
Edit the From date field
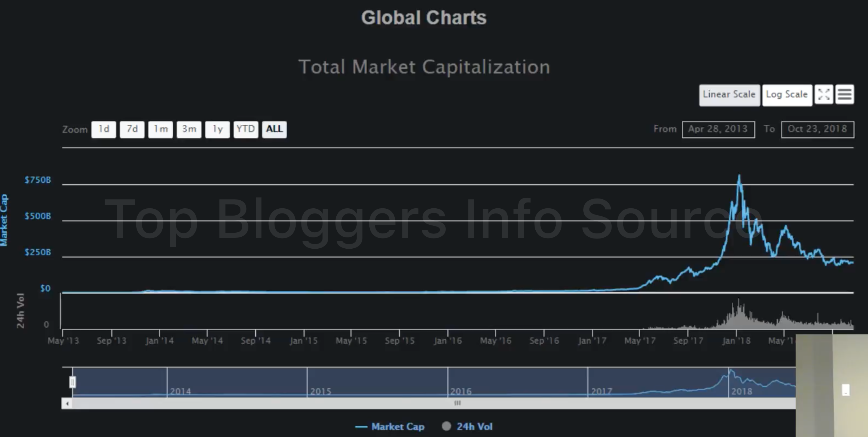(x=718, y=129)
